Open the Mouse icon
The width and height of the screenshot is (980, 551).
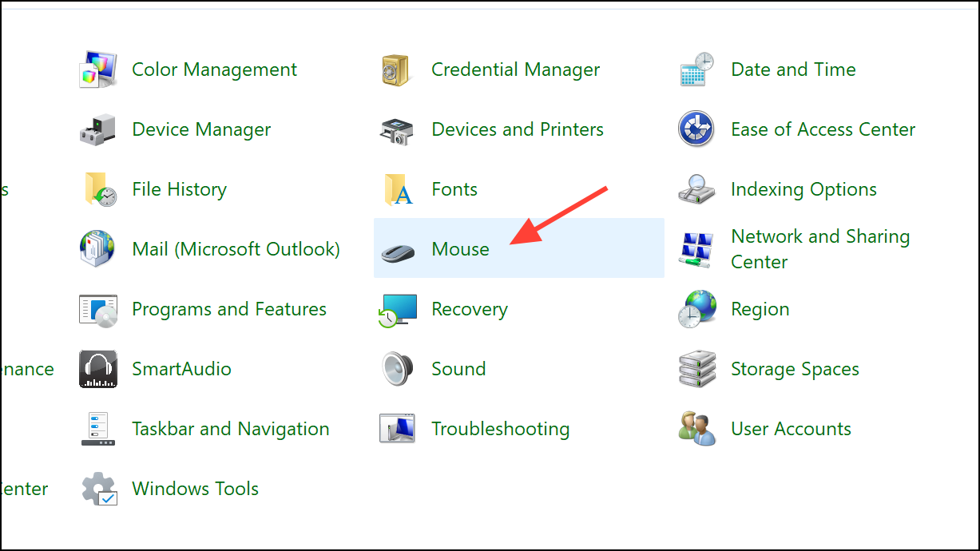398,250
